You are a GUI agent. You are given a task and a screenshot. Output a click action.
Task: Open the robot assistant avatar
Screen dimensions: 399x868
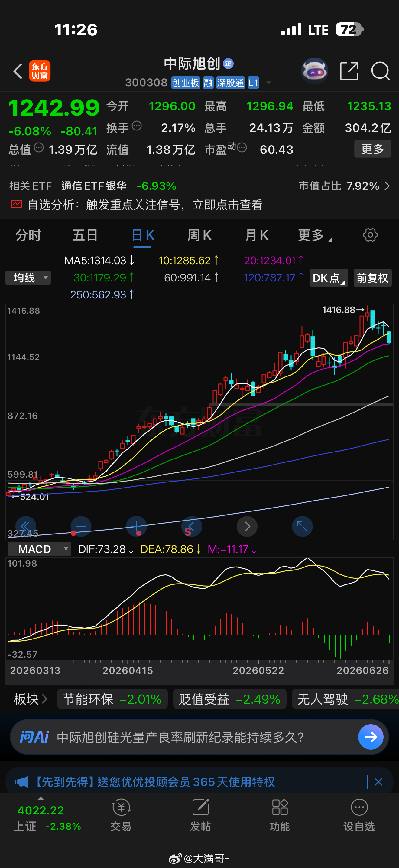point(315,71)
